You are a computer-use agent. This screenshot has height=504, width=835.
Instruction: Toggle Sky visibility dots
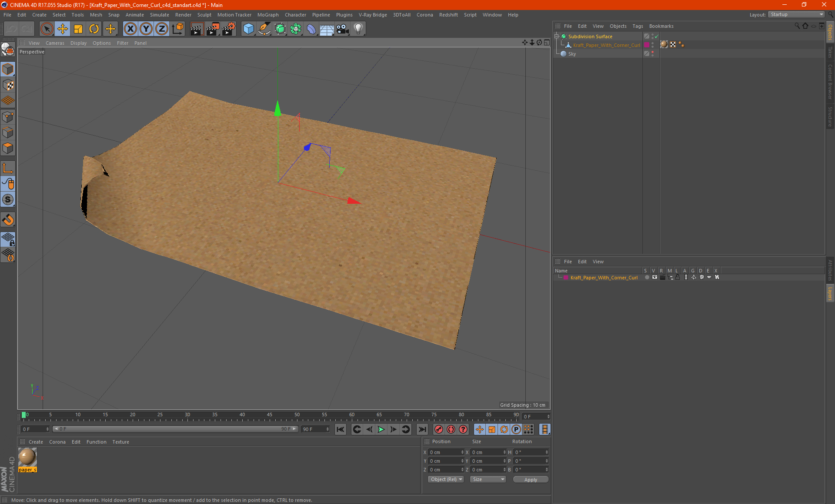pyautogui.click(x=653, y=54)
